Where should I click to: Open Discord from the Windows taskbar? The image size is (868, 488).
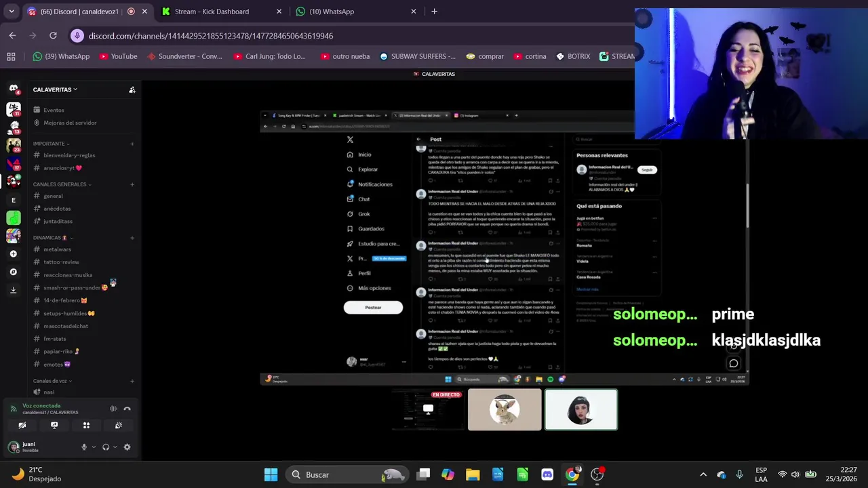(x=547, y=474)
